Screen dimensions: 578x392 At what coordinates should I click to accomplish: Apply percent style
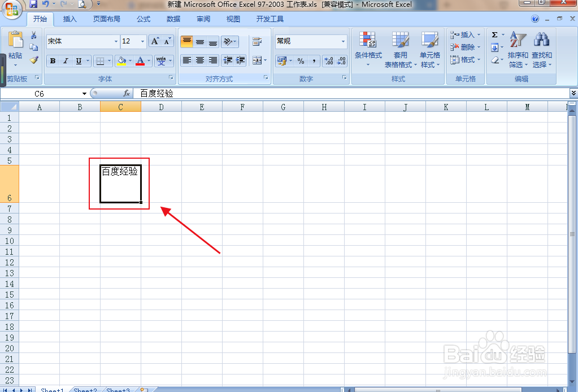point(301,61)
